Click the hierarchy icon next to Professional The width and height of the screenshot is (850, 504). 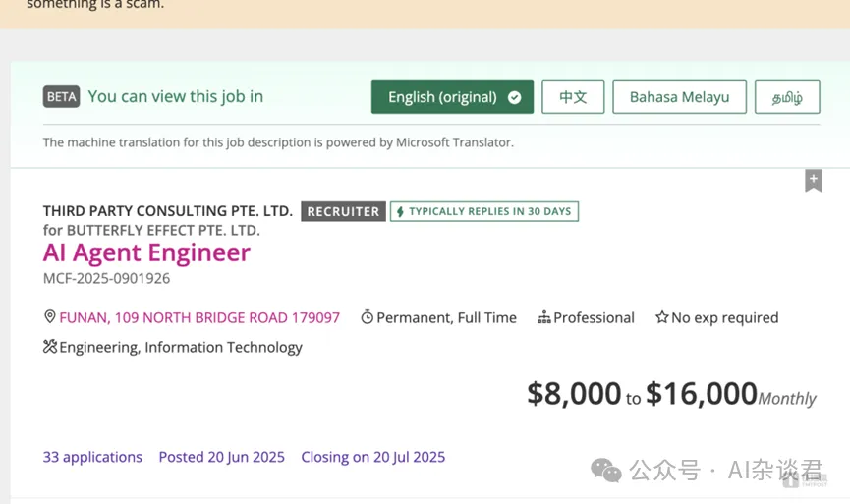[x=543, y=317]
